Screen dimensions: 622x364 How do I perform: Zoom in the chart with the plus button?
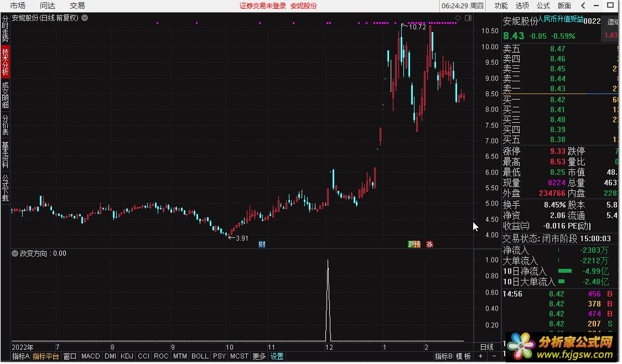click(x=480, y=356)
